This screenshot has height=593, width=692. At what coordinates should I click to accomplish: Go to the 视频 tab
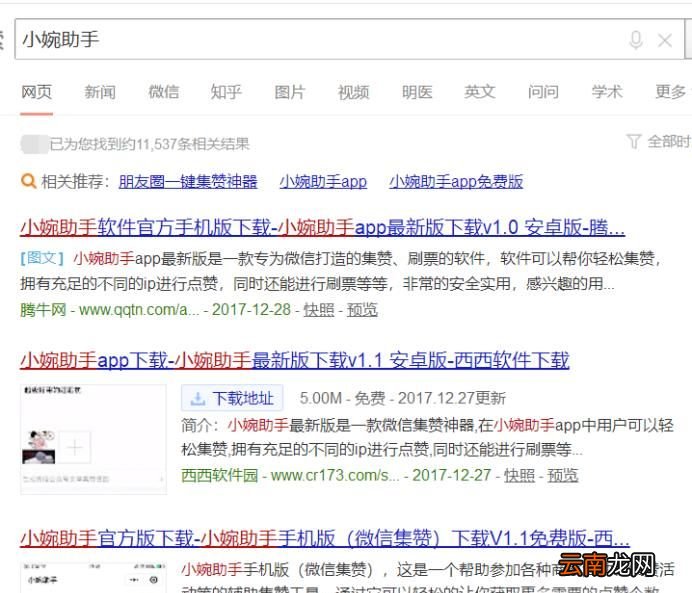354,92
